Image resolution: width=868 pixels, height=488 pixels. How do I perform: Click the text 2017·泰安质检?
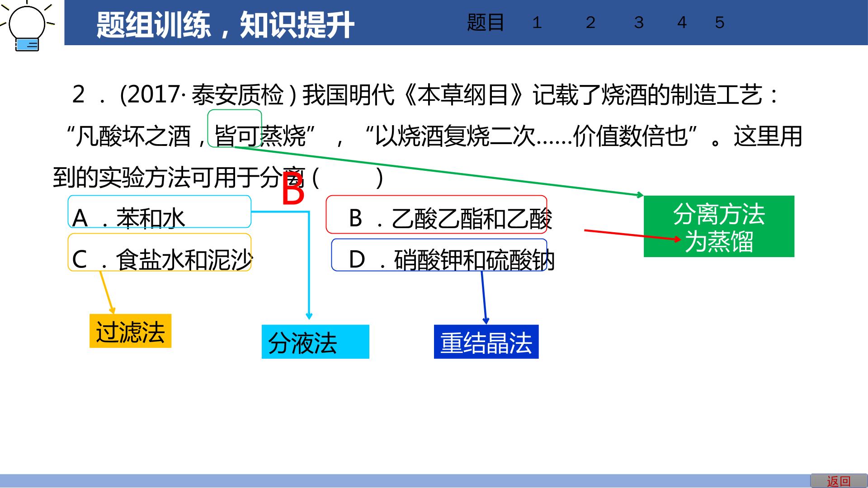(206, 95)
